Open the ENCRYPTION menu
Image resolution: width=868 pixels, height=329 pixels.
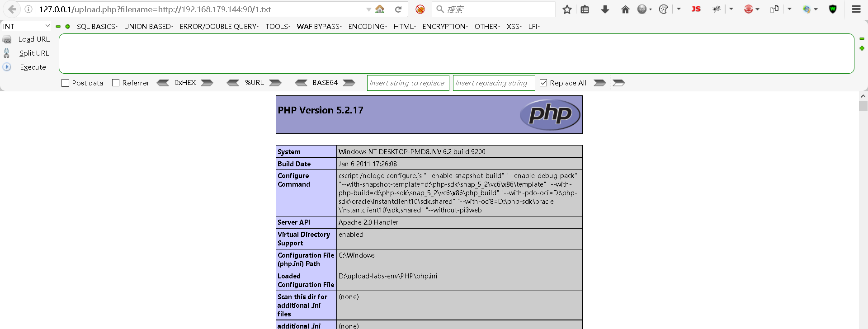[x=445, y=26]
